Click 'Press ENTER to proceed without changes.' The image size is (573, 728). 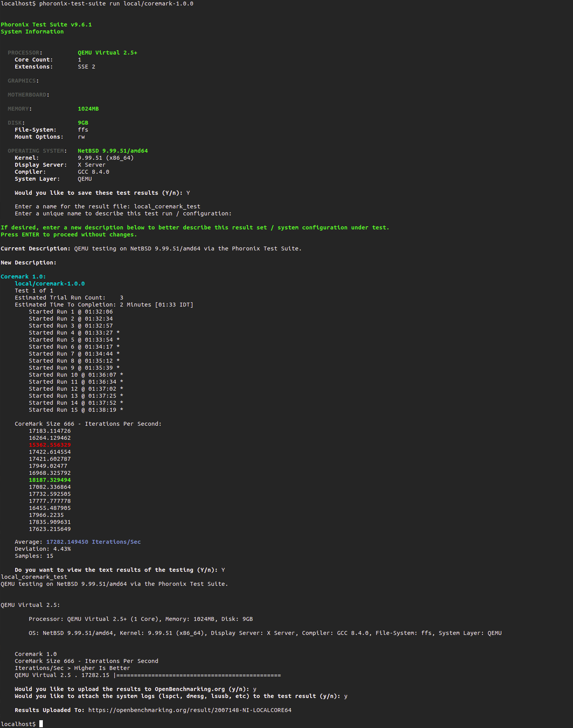pos(69,234)
